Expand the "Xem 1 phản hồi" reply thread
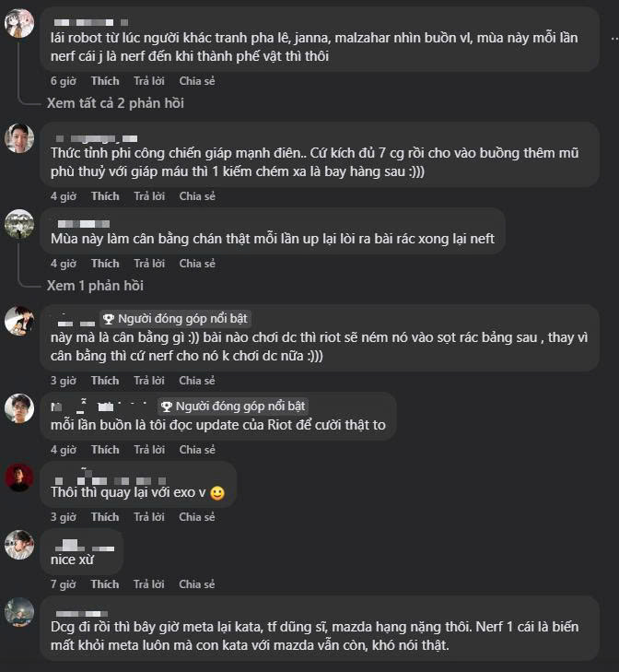Image resolution: width=619 pixels, height=672 pixels. (95, 286)
